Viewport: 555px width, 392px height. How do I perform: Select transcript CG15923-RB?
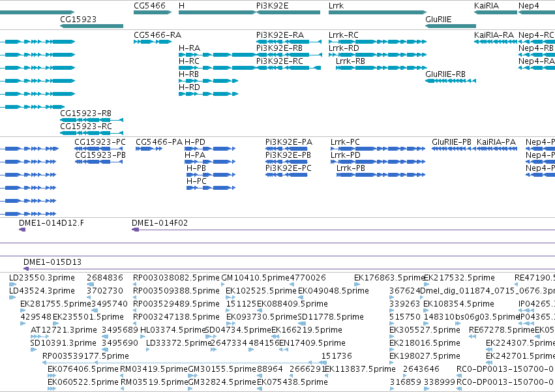(92, 120)
